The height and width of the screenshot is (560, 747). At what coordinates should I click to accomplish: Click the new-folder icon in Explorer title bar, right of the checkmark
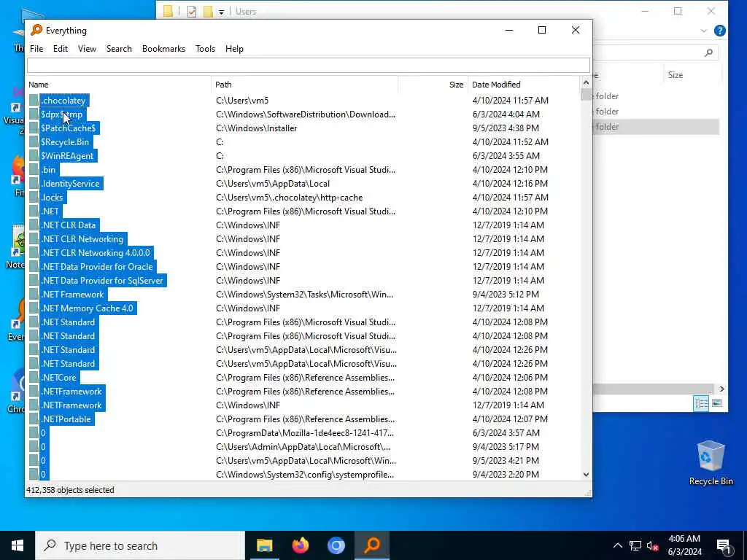[208, 12]
